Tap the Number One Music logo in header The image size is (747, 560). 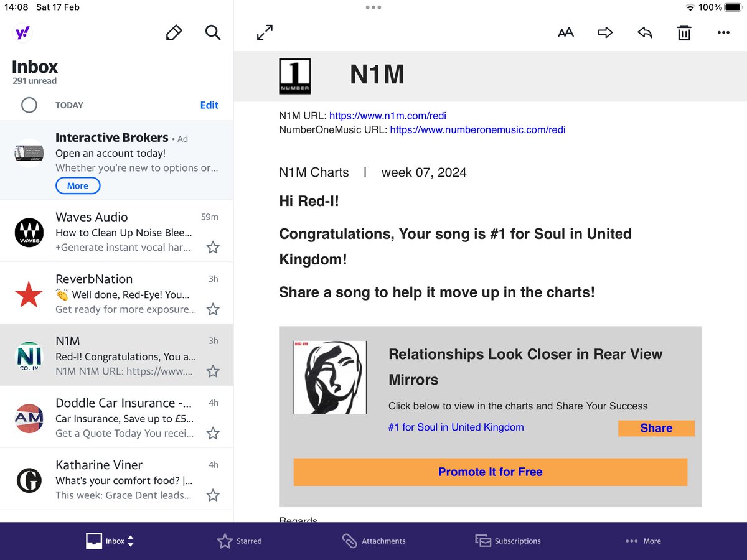click(295, 76)
